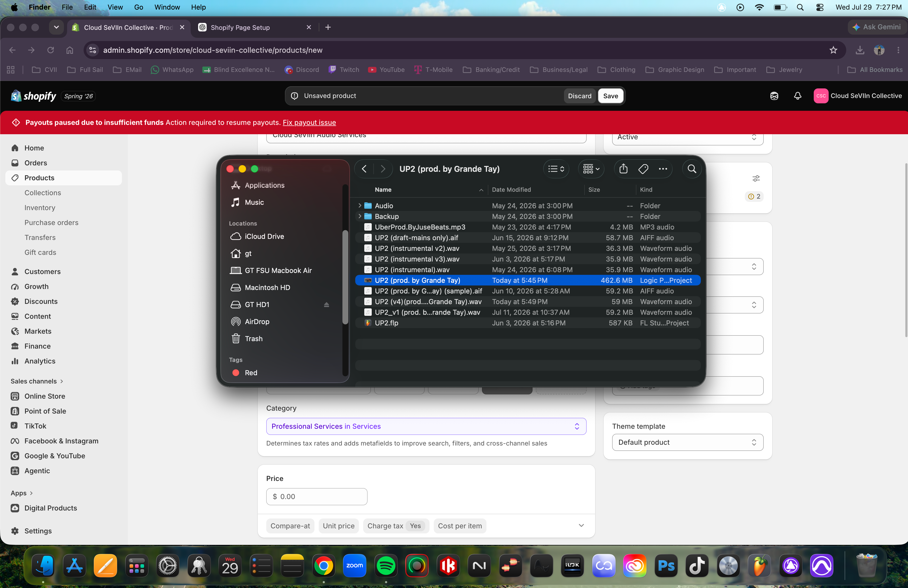The height and width of the screenshot is (588, 908).
Task: Open the Shopify notifications bell
Action: coord(797,96)
